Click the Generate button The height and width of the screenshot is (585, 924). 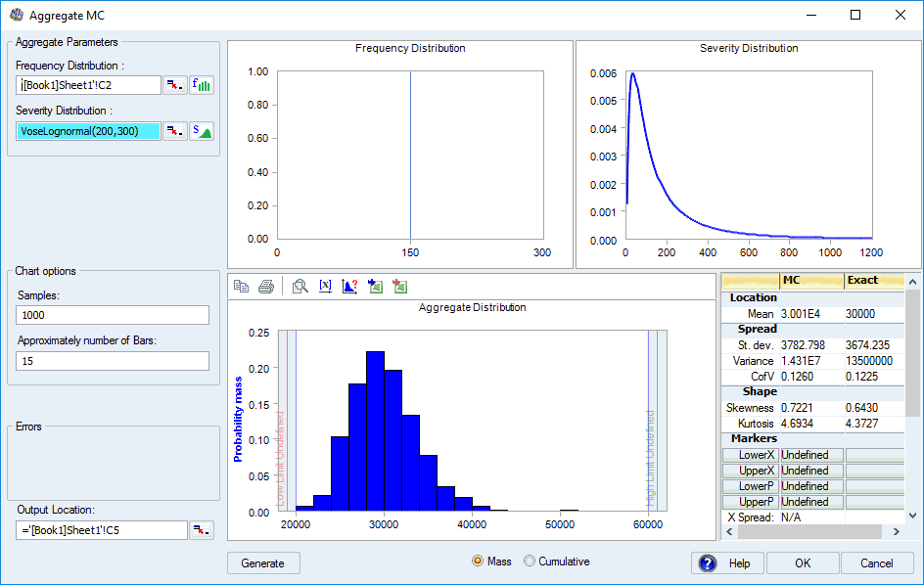click(263, 563)
